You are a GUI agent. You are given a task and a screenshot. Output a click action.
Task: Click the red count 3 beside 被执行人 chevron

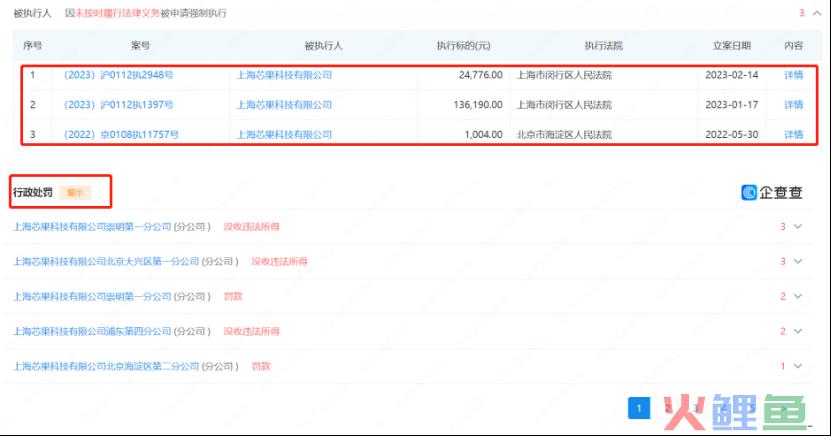click(801, 13)
